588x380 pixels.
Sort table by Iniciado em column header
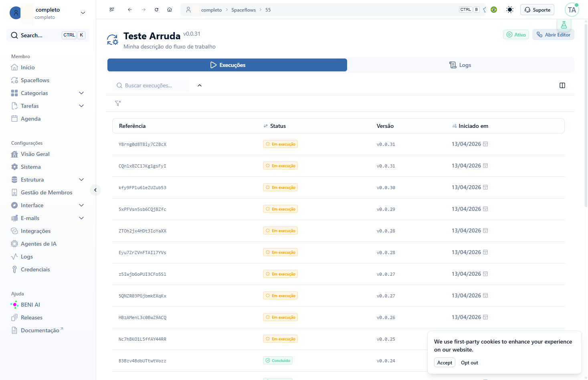tap(470, 126)
